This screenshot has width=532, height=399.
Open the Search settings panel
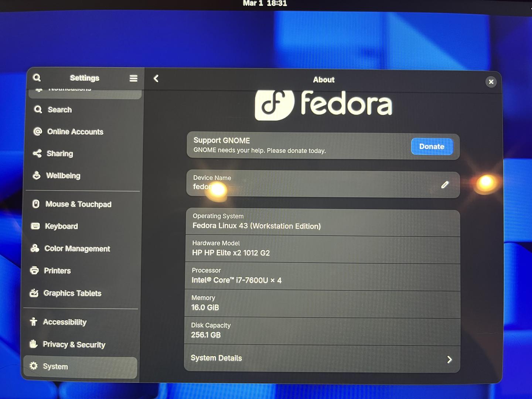85,110
